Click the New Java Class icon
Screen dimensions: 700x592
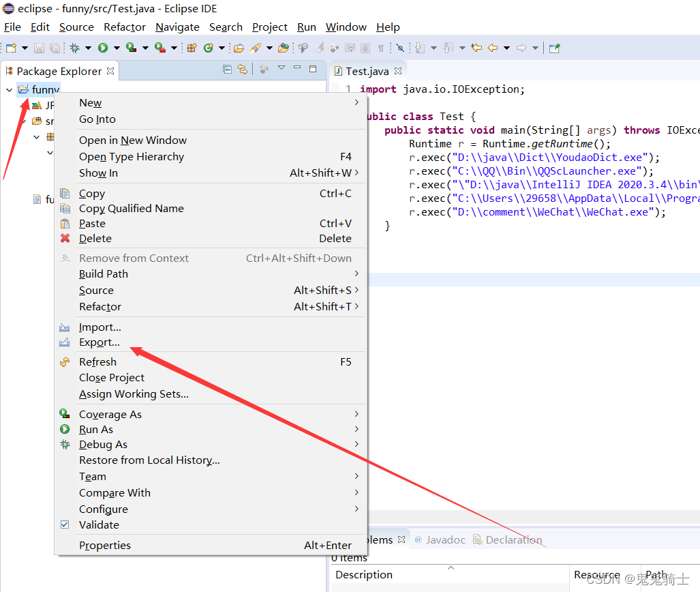pos(209,48)
